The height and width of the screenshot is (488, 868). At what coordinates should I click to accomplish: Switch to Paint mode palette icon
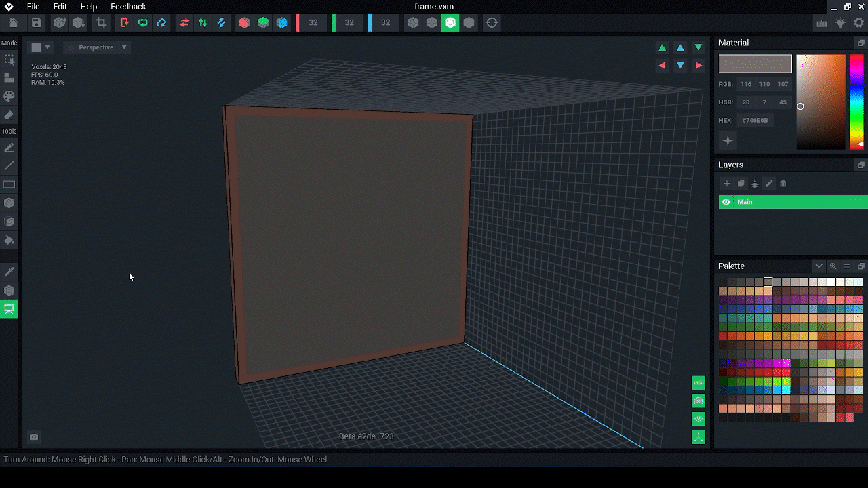point(9,97)
